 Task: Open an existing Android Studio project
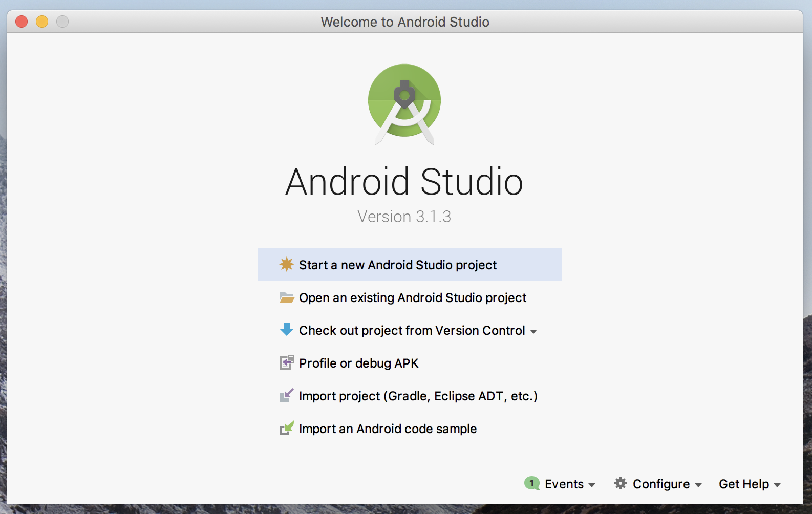click(x=410, y=297)
